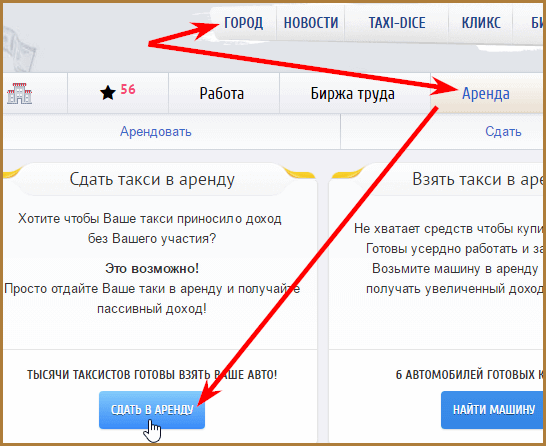This screenshot has width=546, height=446.
Task: Click the НАЙТИ МАШИНУ button
Action: (493, 410)
